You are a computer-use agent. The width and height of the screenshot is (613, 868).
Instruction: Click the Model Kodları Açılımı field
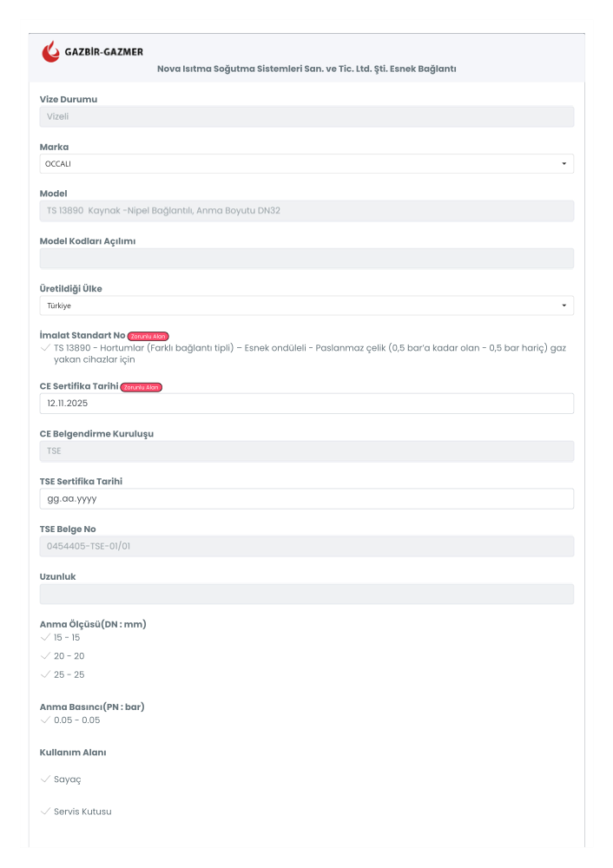tap(306, 259)
